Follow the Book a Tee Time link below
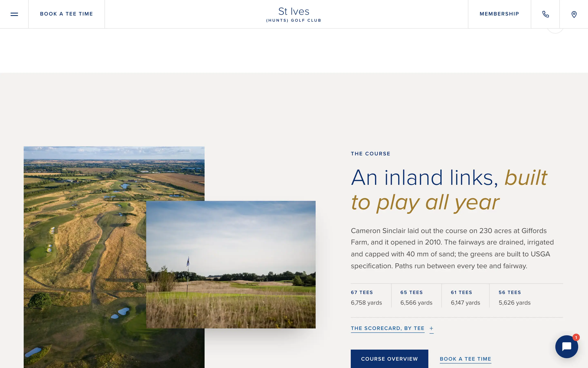This screenshot has width=588, height=368. click(x=465, y=359)
